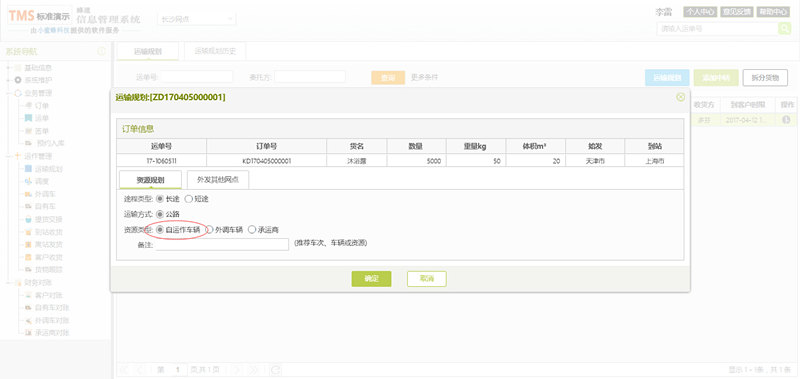Open 客户对账 via its sidebar icon
Viewport: 800px width, 379px height.
click(x=29, y=295)
